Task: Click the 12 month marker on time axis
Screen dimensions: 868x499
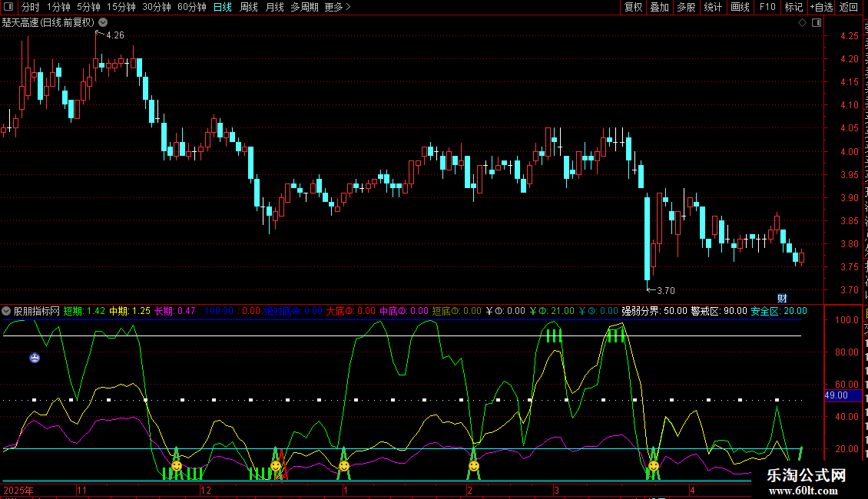Action: tap(206, 490)
